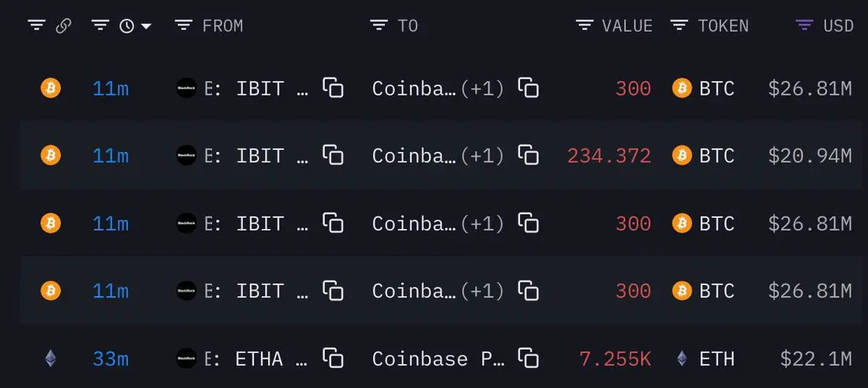The height and width of the screenshot is (388, 868).
Task: Toggle the purple USD filter
Action: pyautogui.click(x=804, y=26)
